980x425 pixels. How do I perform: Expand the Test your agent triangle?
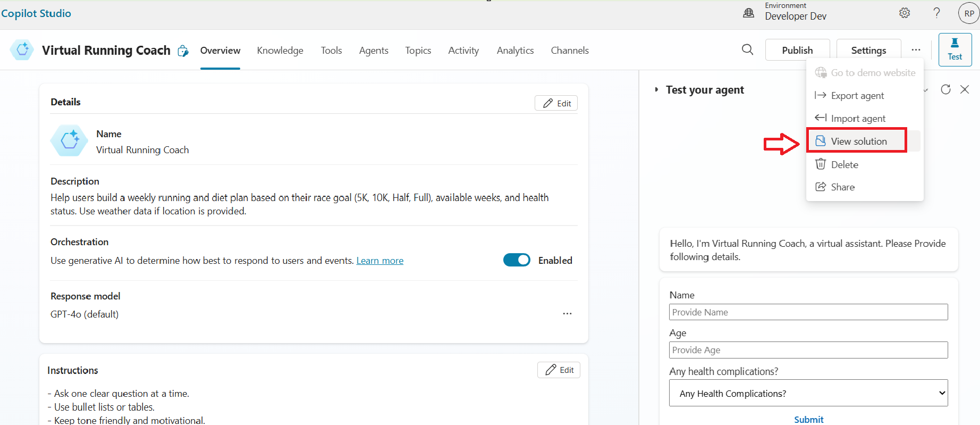(x=657, y=90)
